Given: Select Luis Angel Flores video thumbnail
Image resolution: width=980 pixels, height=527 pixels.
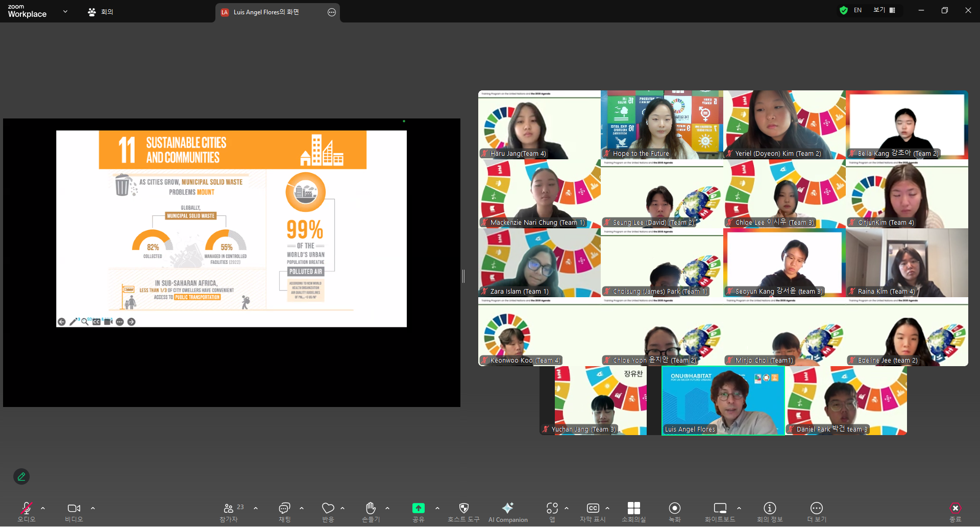Looking at the screenshot, I should pos(723,400).
